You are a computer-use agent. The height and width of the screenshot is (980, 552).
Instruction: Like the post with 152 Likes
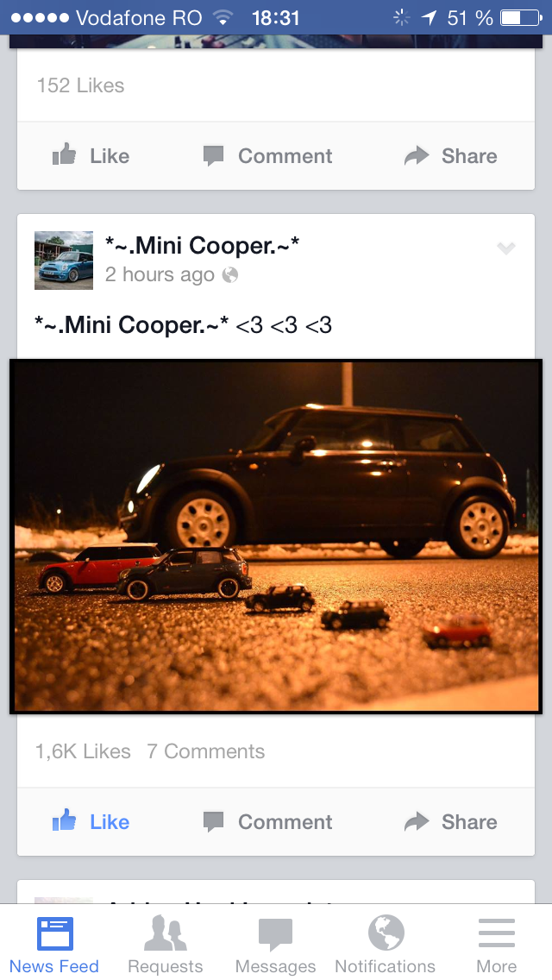pos(91,155)
